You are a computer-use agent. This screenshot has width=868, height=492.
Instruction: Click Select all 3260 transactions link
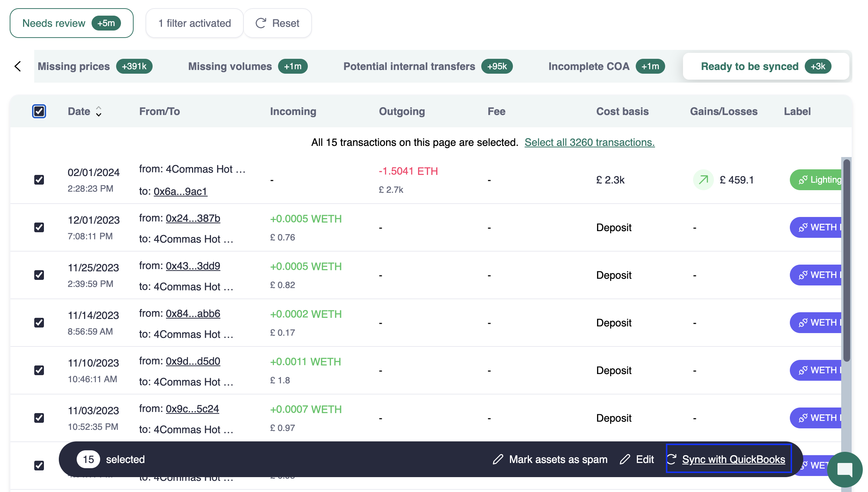589,142
